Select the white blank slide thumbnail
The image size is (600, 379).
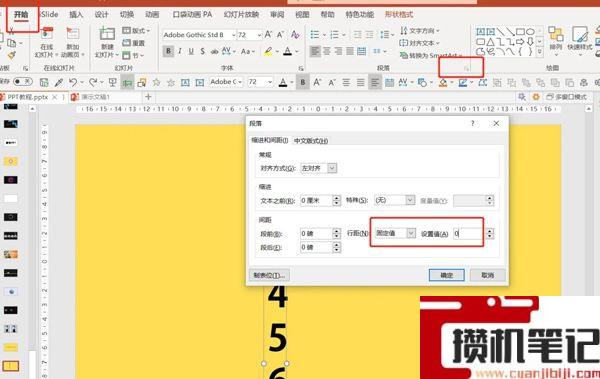pos(11,198)
